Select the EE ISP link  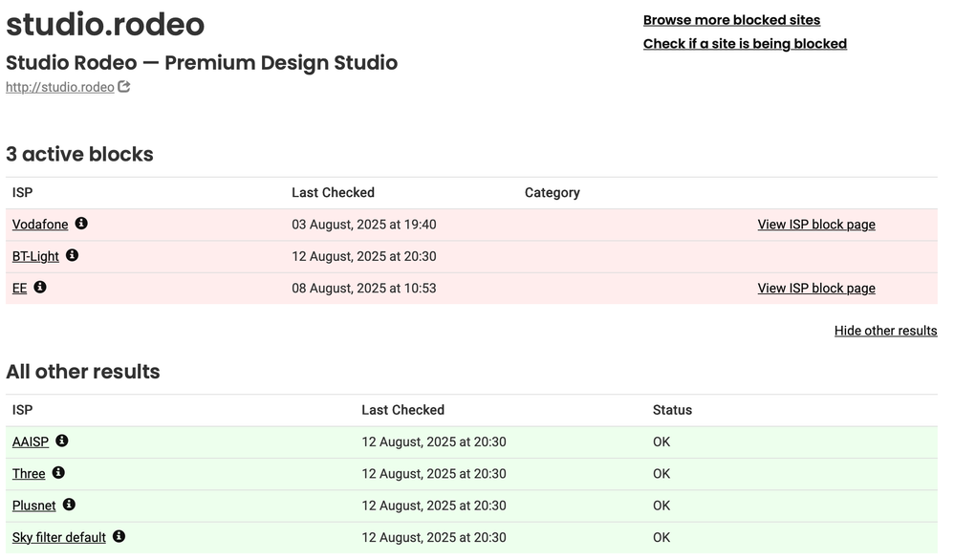[19, 289]
